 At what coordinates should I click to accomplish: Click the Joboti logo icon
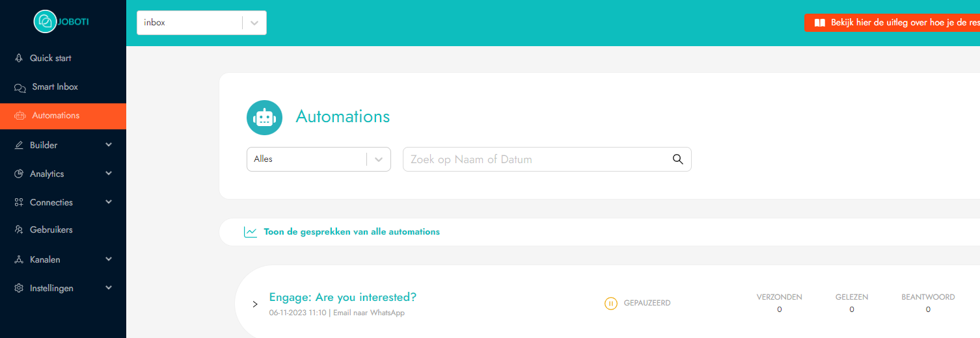click(45, 21)
